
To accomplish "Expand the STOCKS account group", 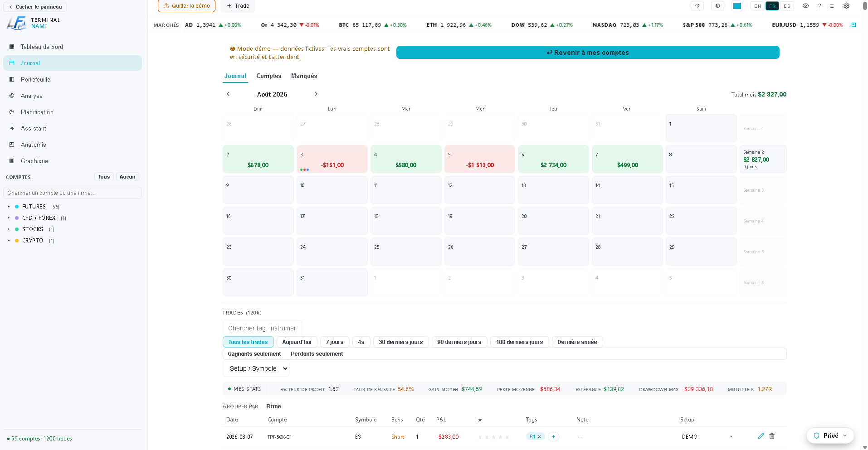I will coord(9,229).
